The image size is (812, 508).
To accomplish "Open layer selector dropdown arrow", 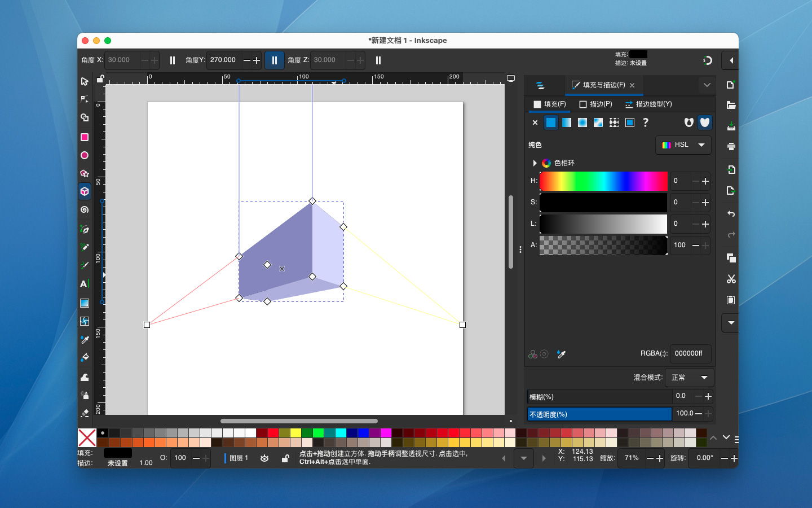I will tap(524, 458).
